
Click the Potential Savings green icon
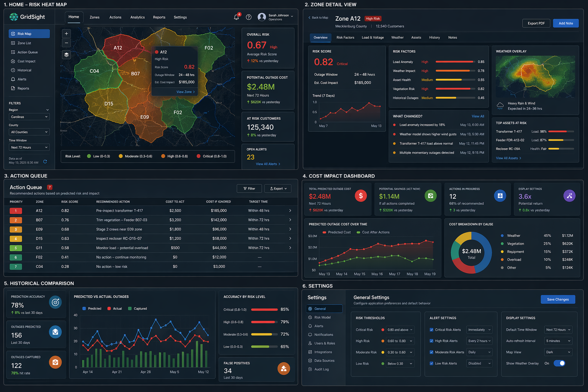click(431, 196)
